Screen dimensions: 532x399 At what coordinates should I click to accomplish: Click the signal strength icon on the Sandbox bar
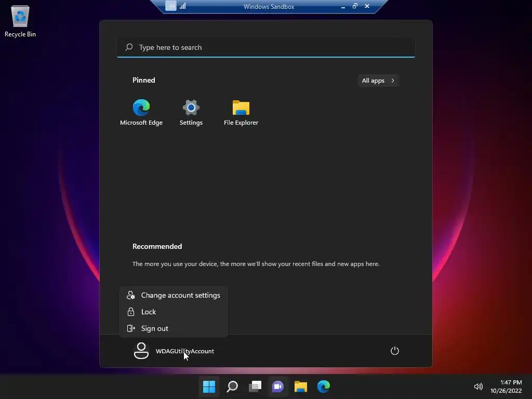click(183, 6)
